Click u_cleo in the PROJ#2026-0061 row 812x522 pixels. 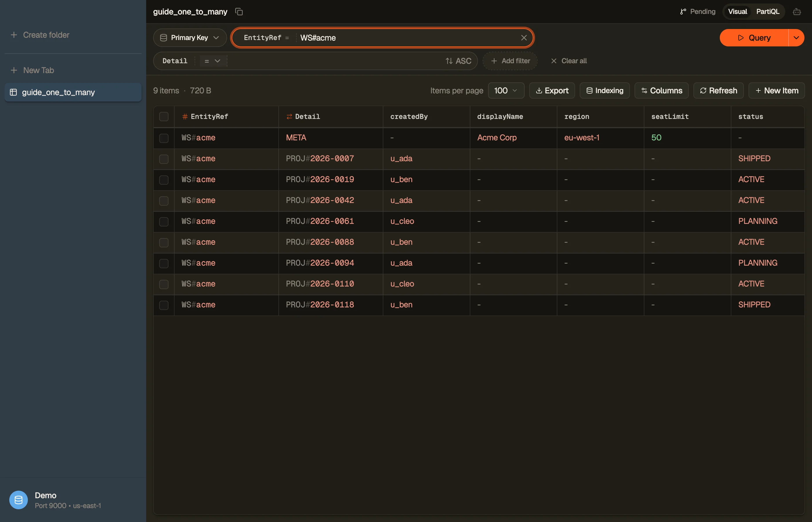(x=402, y=221)
